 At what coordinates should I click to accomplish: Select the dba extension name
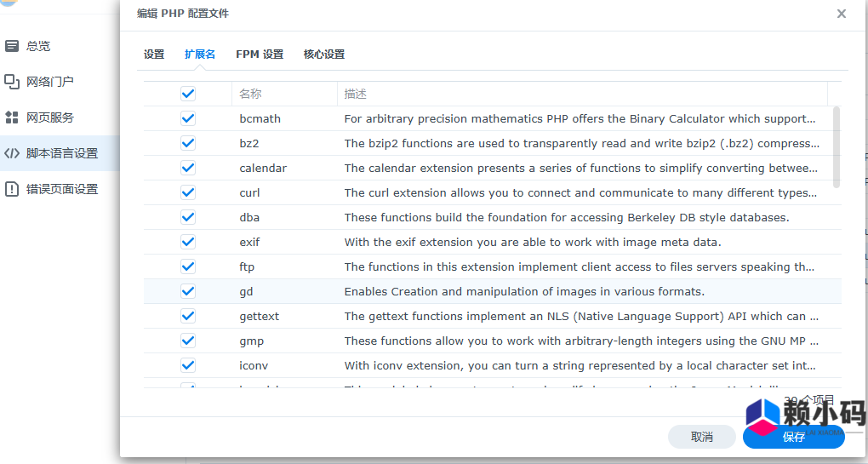[249, 217]
